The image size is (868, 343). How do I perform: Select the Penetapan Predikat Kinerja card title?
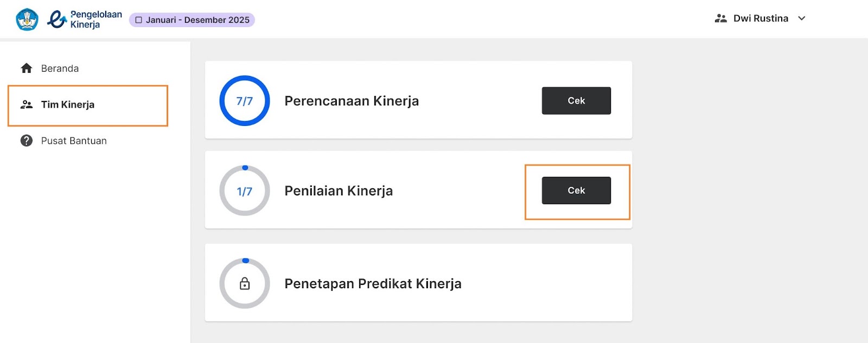click(x=373, y=284)
